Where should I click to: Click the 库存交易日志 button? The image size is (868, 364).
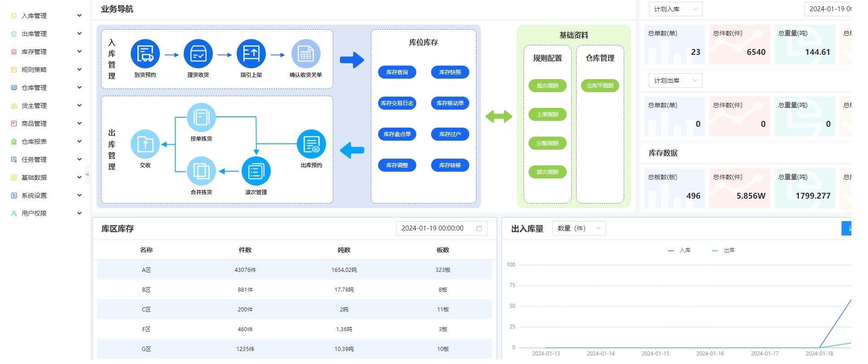point(397,103)
